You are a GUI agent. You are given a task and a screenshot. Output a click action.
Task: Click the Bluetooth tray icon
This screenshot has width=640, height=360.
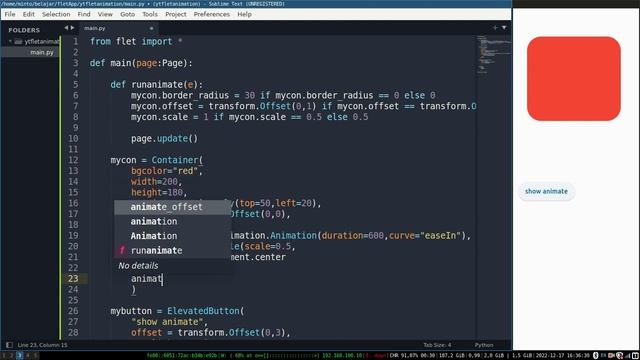tap(595, 356)
